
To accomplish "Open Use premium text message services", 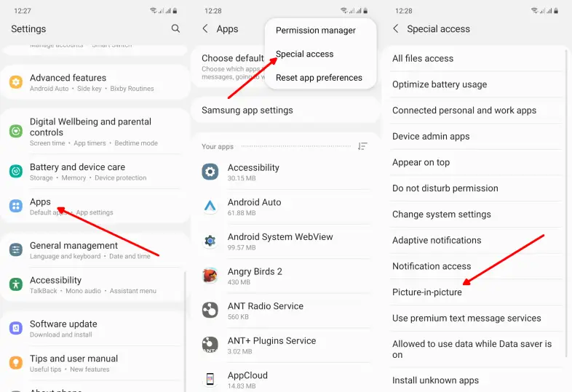I will pyautogui.click(x=476, y=318).
